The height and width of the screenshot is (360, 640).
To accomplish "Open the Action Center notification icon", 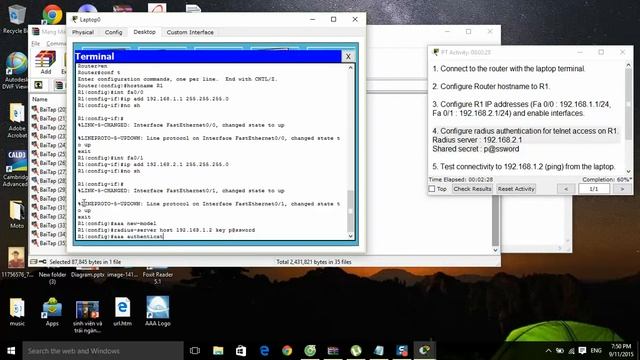I will 582,351.
